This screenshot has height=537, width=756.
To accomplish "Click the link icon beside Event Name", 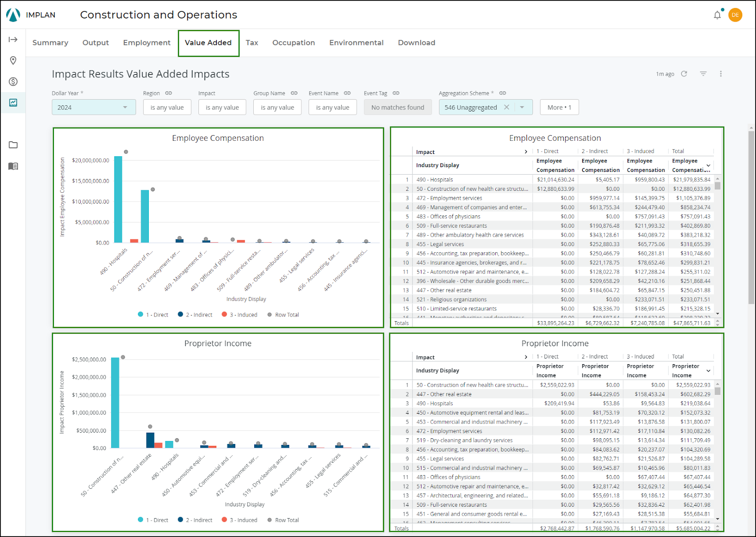I will 347,93.
